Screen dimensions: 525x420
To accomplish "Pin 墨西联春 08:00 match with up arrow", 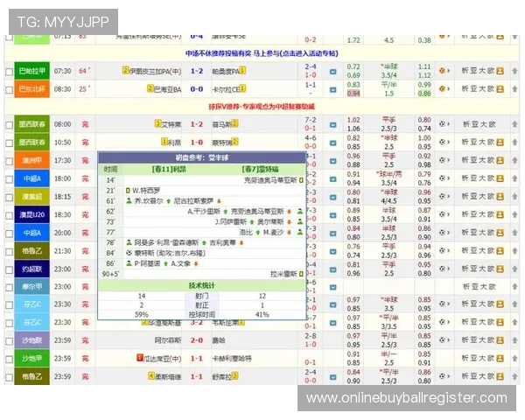I will [x=514, y=124].
